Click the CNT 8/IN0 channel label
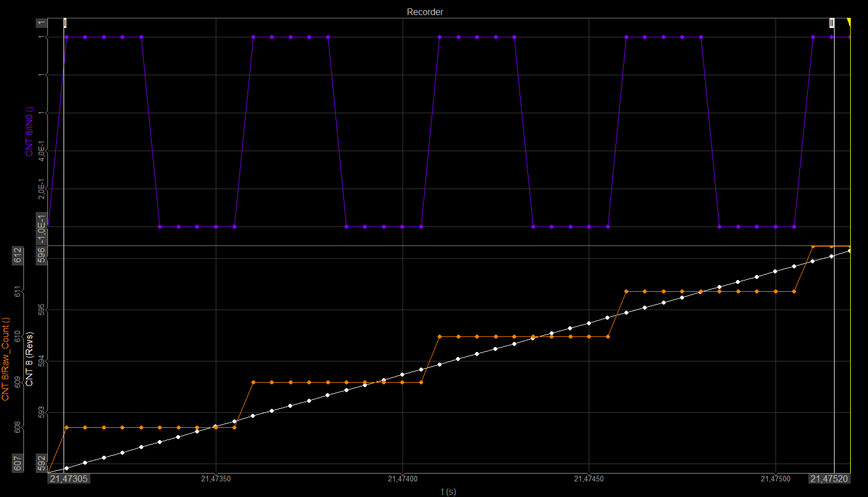868x497 pixels. 30,132
